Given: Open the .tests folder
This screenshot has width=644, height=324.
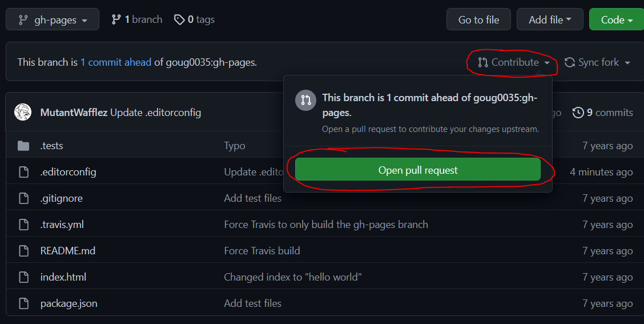Looking at the screenshot, I should point(52,146).
